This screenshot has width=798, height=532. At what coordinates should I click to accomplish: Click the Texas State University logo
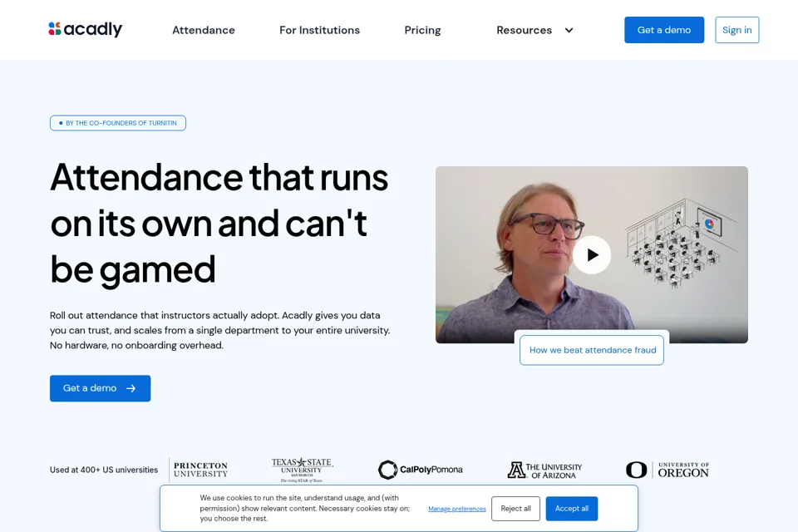point(302,470)
